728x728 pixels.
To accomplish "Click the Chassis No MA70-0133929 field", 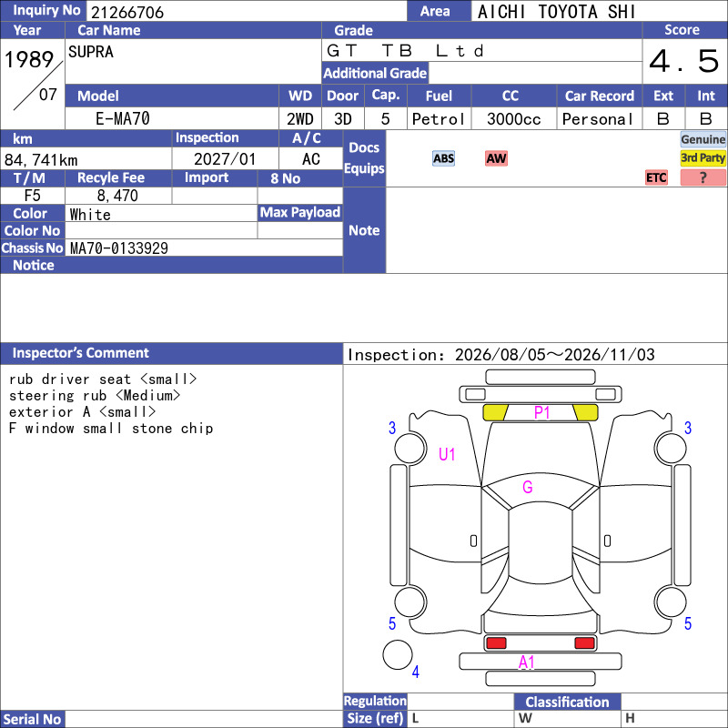I will click(204, 248).
